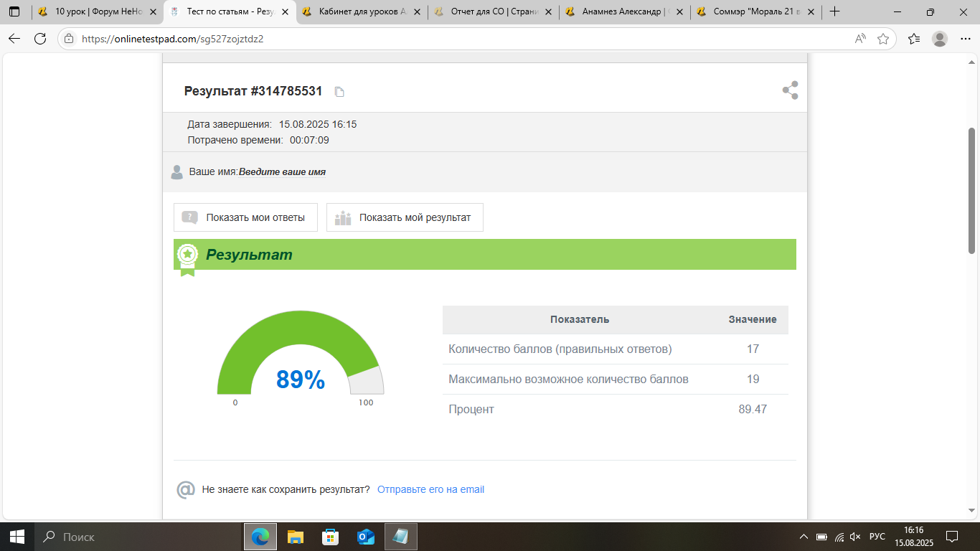Open the notepad app in taskbar
Image resolution: width=980 pixels, height=551 pixels.
point(401,537)
